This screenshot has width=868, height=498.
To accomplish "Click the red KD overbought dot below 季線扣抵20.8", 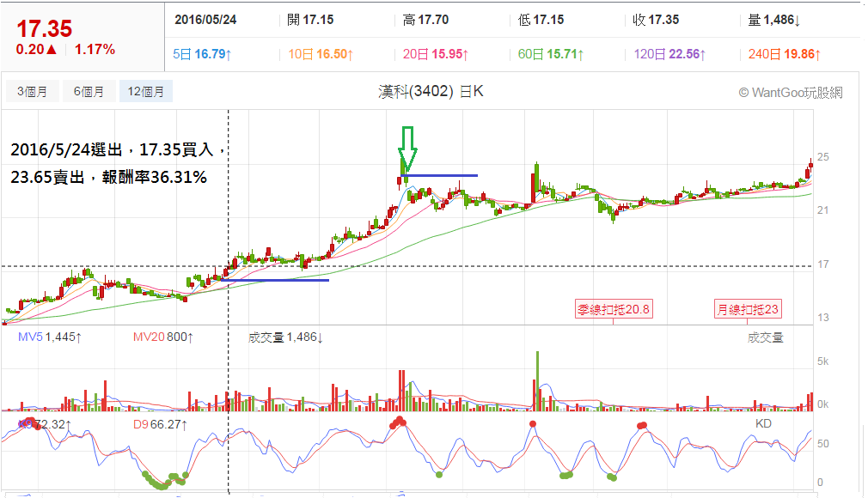I will click(642, 426).
